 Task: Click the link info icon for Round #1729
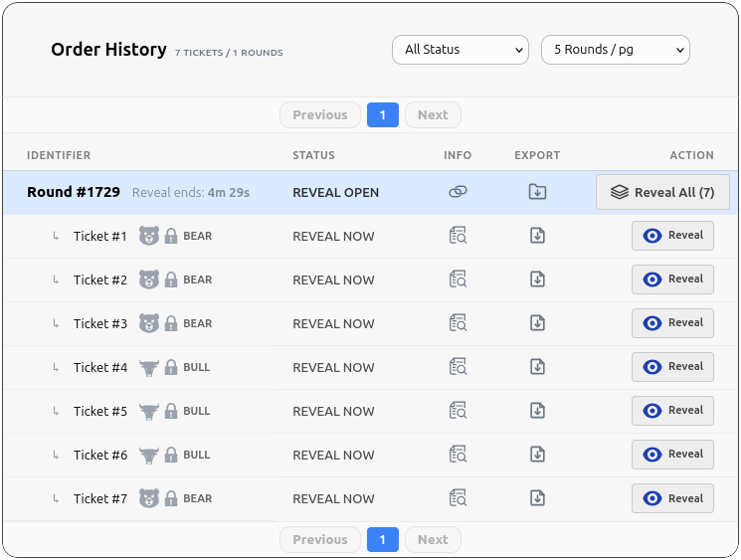[x=458, y=192]
